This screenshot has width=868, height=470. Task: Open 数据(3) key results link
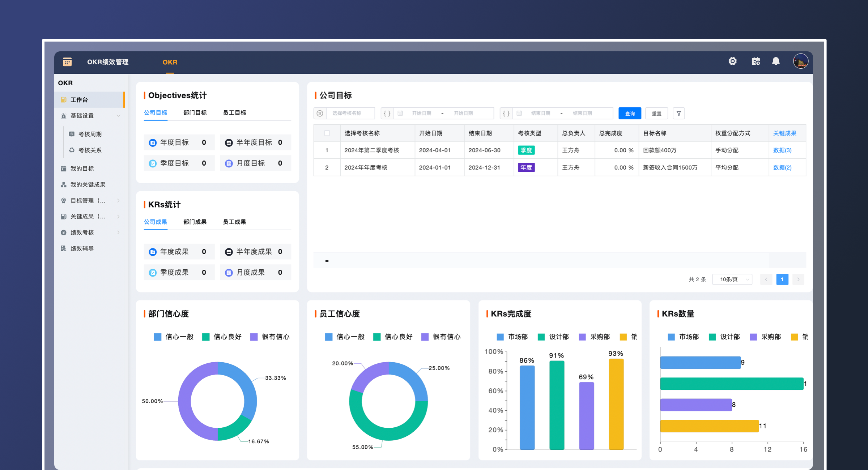(x=782, y=150)
